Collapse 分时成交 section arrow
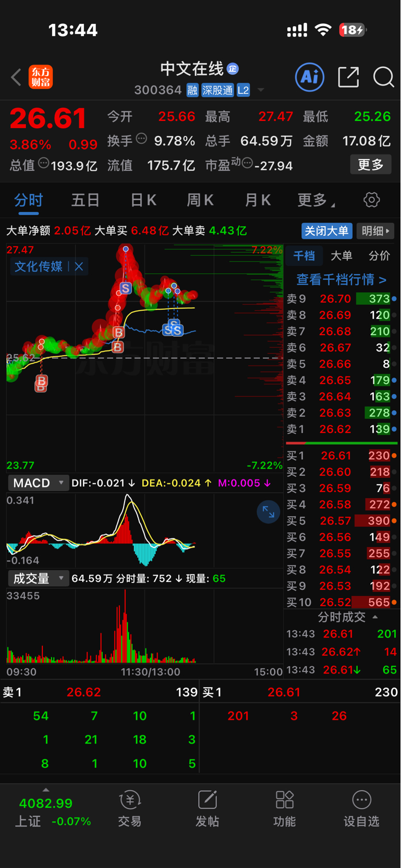This screenshot has width=401, height=868. [x=375, y=617]
